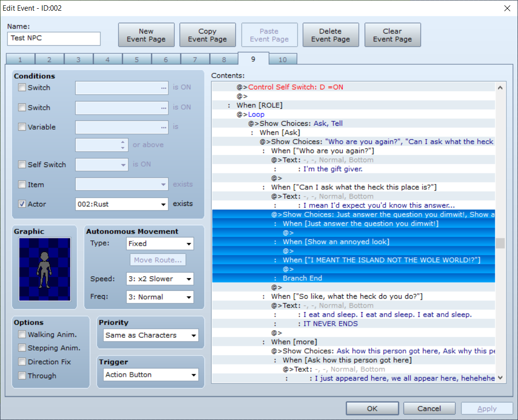Image resolution: width=518 pixels, height=420 pixels.
Task: Select the When [ROLE] line
Action: (x=353, y=105)
